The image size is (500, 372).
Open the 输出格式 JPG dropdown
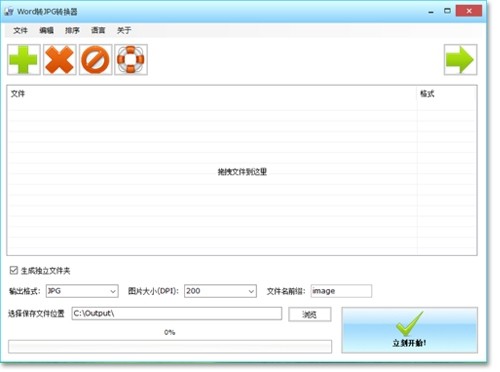[x=82, y=291]
